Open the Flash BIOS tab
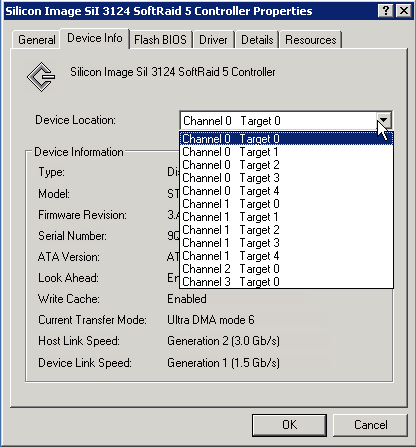 160,40
